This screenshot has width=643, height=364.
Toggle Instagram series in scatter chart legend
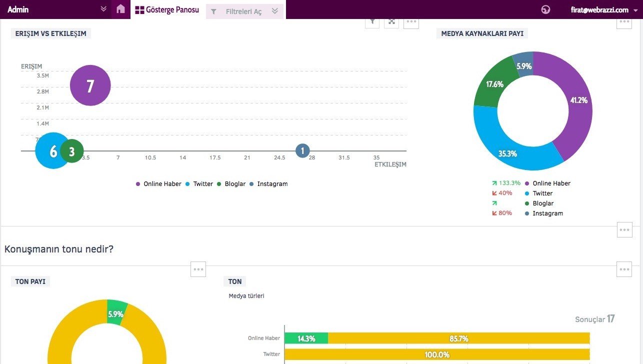tap(268, 184)
